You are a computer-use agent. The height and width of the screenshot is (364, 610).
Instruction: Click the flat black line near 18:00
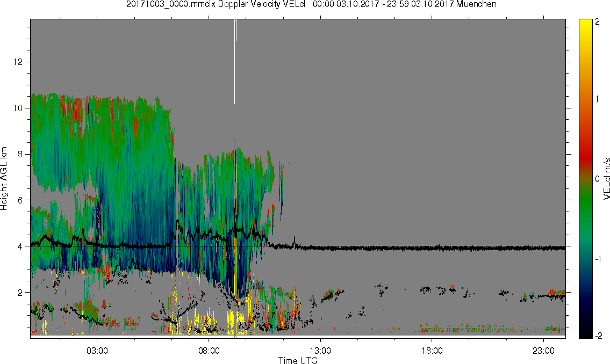432,247
